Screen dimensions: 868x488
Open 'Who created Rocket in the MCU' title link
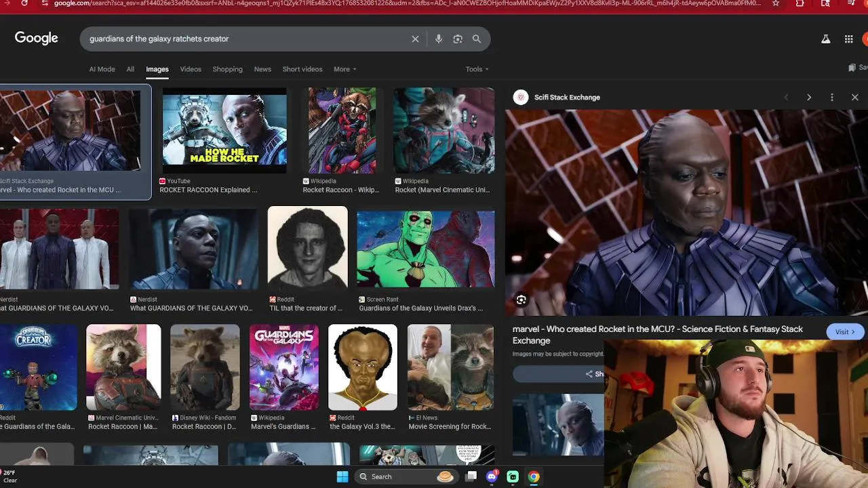click(x=658, y=335)
